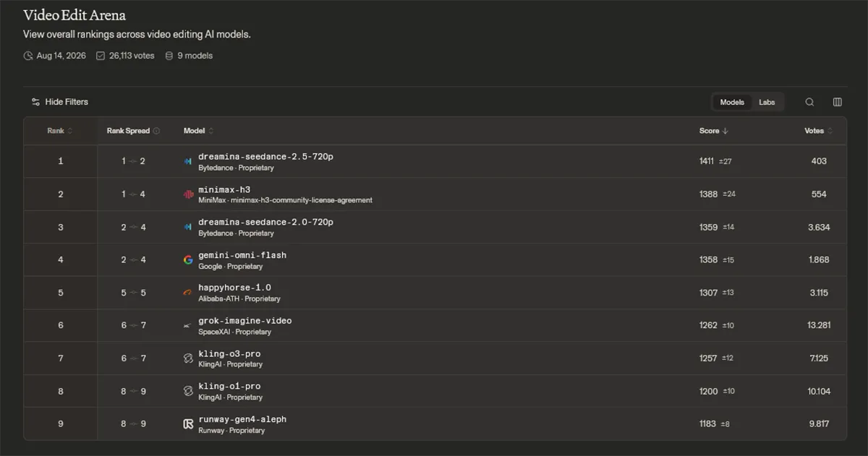Click the Alibaba-ATH · Proprietary label
Image resolution: width=868 pixels, height=456 pixels.
point(239,299)
